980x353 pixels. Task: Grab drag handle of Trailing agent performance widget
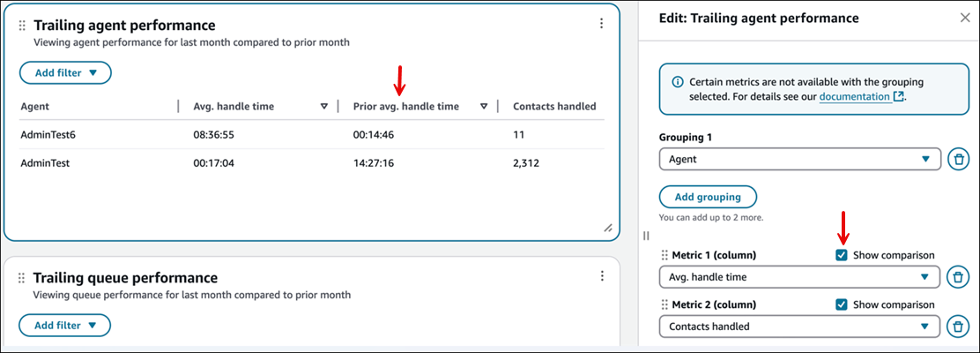(22, 26)
